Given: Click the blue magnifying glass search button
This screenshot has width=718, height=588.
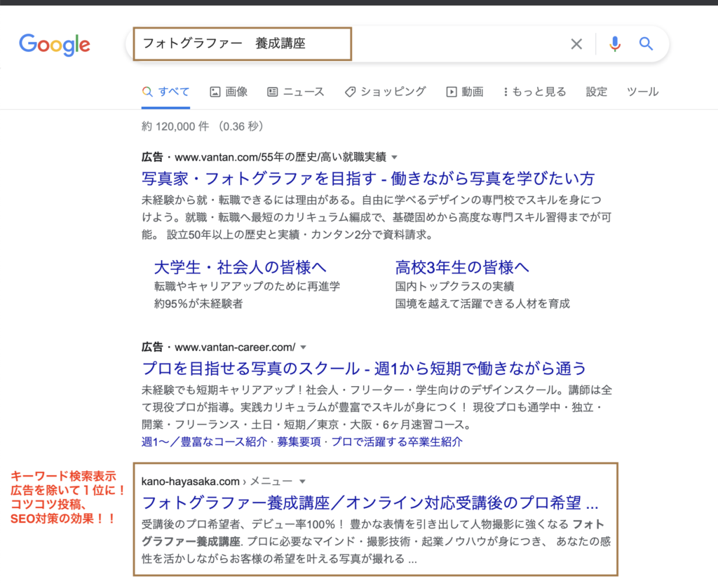Looking at the screenshot, I should coord(646,44).
